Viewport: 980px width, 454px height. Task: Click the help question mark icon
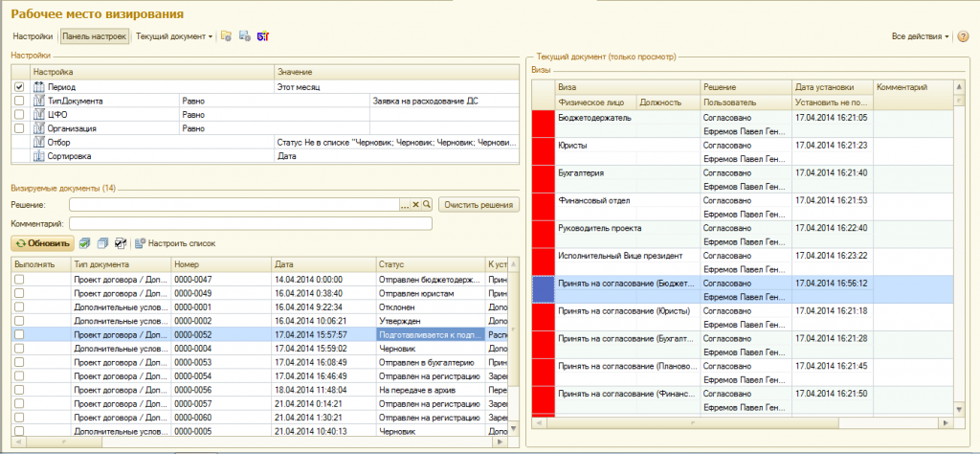tap(963, 36)
